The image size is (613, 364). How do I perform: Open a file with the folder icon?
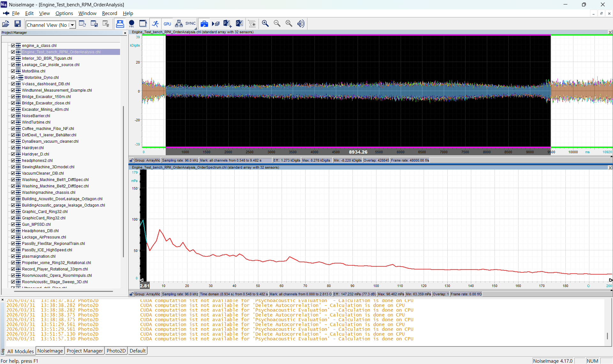(6, 24)
